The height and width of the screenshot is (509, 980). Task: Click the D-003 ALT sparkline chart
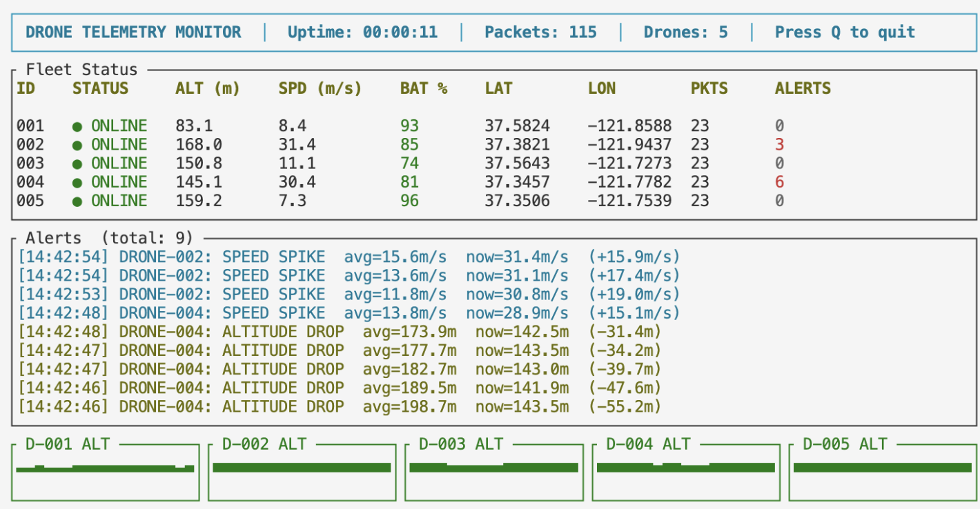(493, 468)
